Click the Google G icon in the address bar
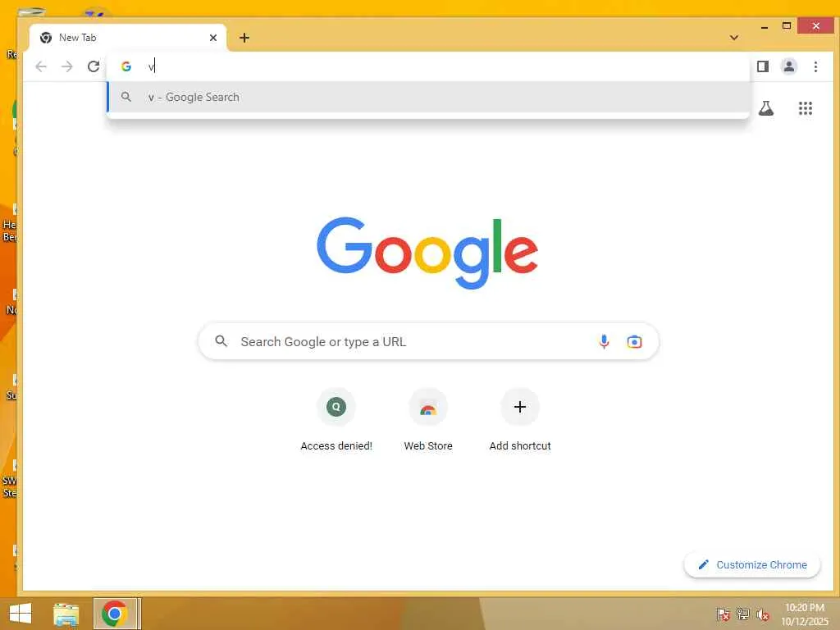Screen dimensions: 840x630 (126, 66)
